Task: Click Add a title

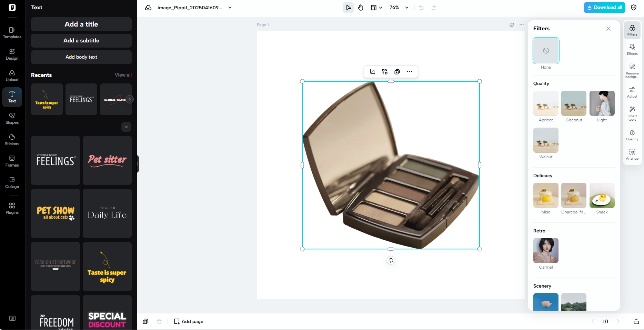Action: coord(81,24)
